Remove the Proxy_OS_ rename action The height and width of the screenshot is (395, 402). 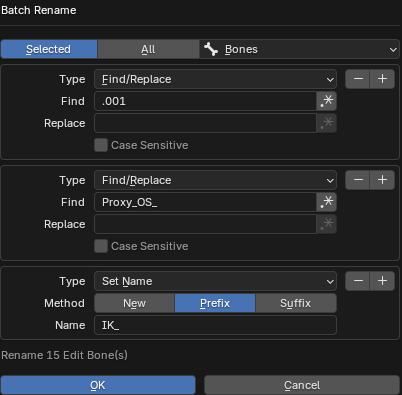click(358, 180)
